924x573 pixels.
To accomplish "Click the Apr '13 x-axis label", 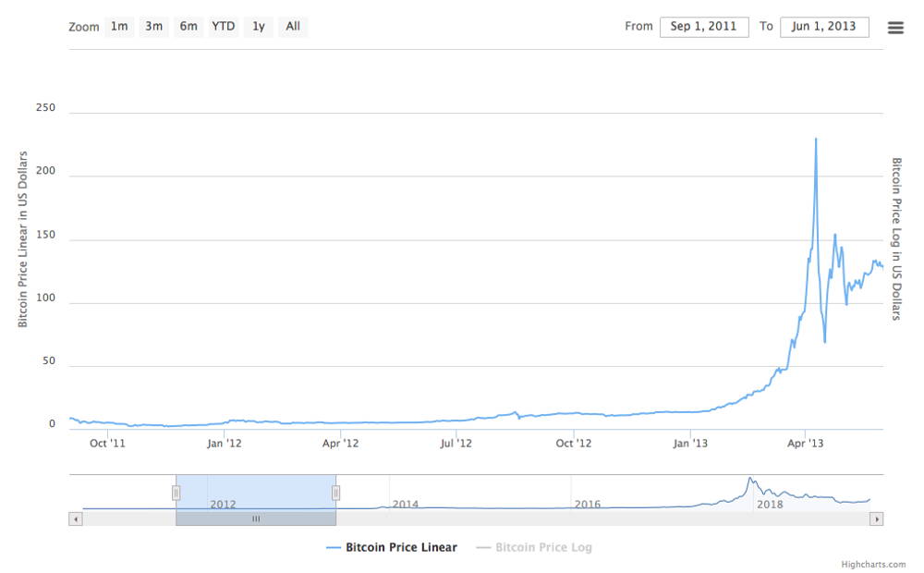I will 806,444.
